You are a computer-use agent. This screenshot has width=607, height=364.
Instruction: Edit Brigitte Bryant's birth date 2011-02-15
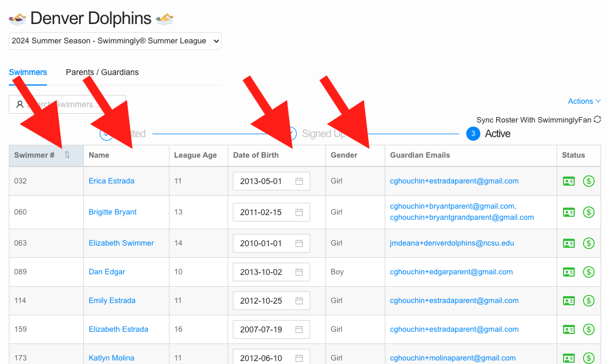click(x=272, y=212)
